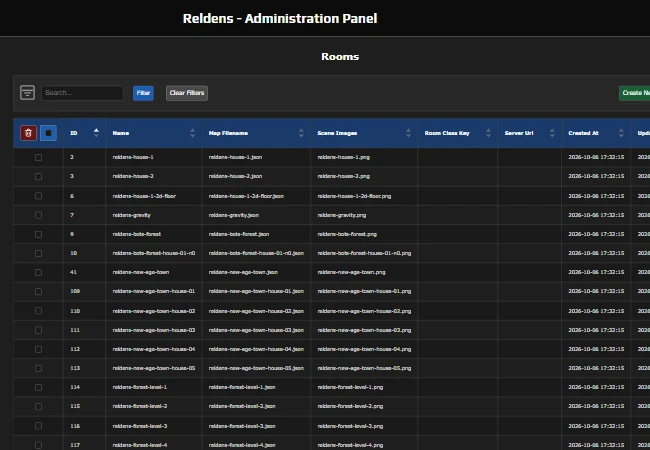Sort table by ID column arrows

[x=96, y=133]
